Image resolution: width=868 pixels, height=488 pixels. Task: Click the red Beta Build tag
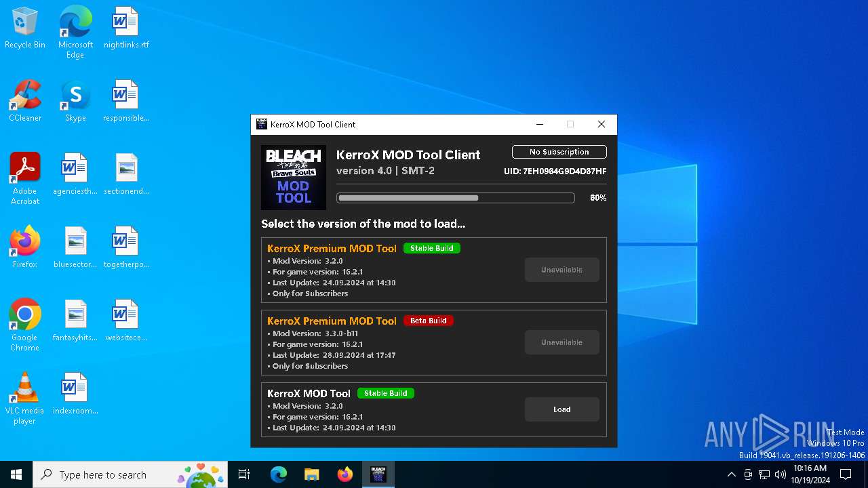pyautogui.click(x=429, y=321)
